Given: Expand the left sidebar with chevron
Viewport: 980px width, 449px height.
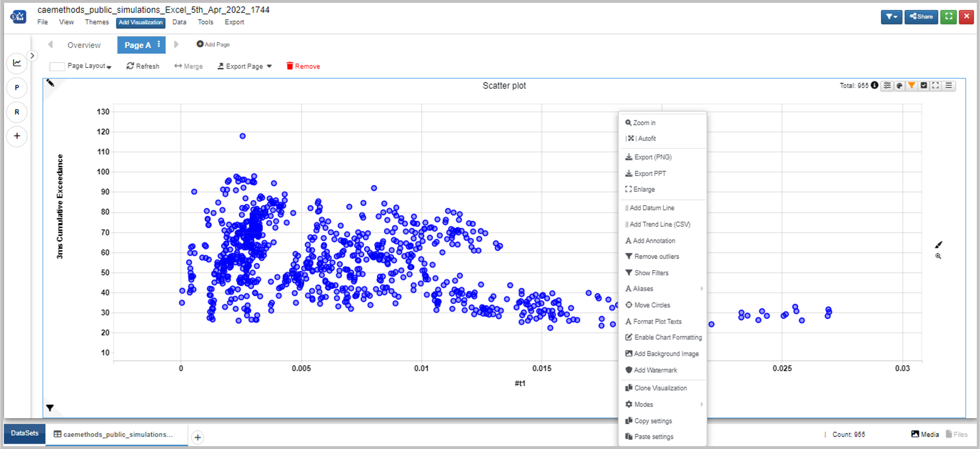Looking at the screenshot, I should [32, 56].
